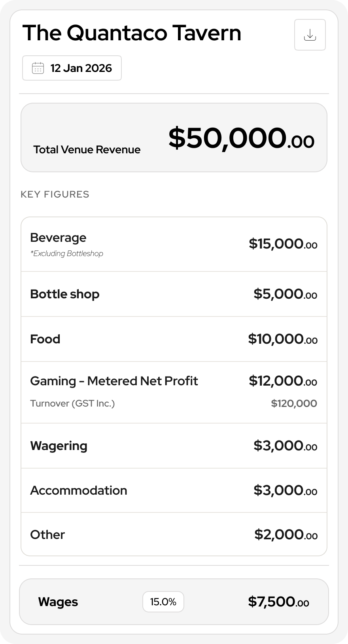This screenshot has width=348, height=644.
Task: Click the calendar icon in date picker
Action: pos(38,68)
